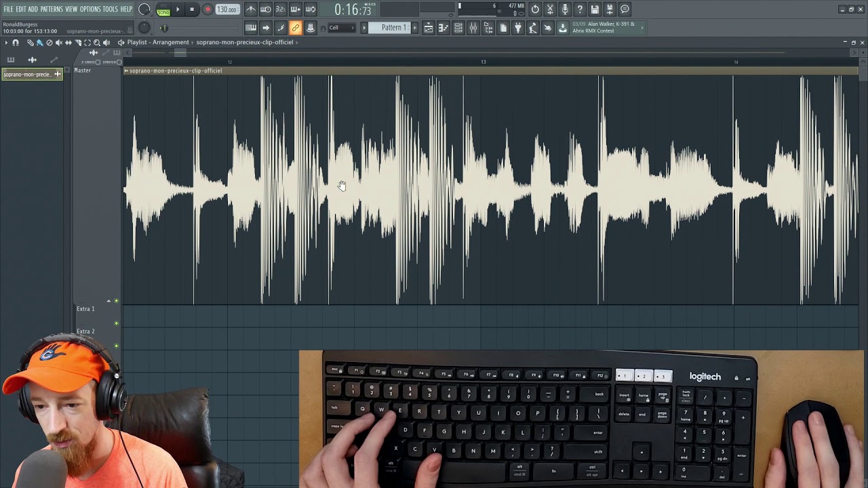
Task: Select the playlist Draw pencil tool
Action: [x=31, y=43]
